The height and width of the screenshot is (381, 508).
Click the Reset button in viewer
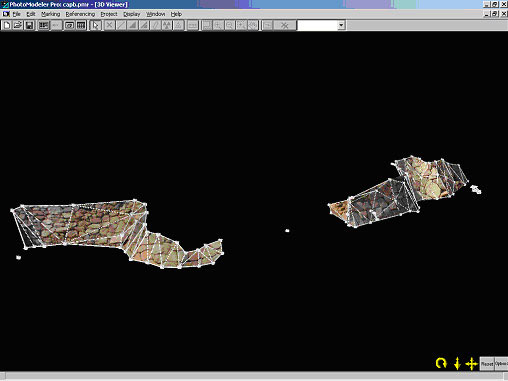coord(487,364)
